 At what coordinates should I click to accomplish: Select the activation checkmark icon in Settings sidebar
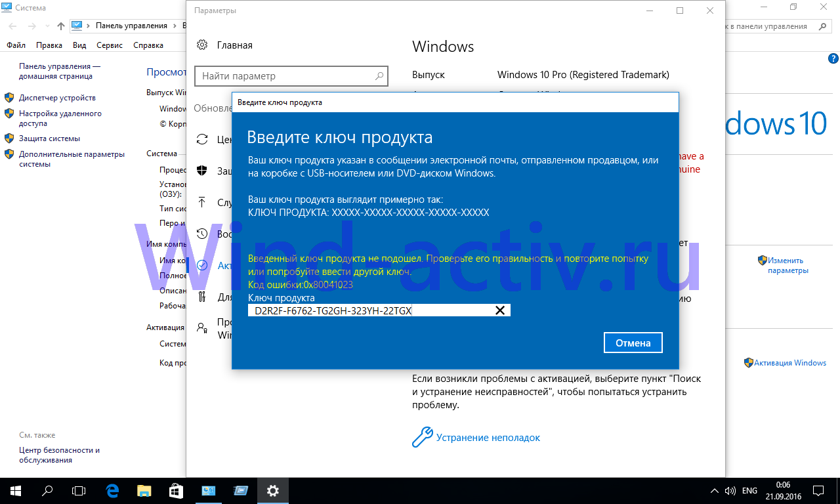[x=202, y=265]
